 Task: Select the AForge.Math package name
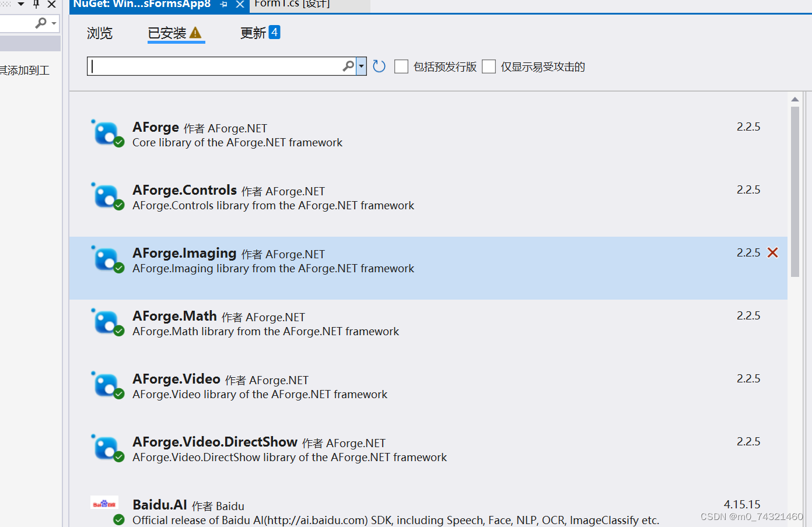pyautogui.click(x=174, y=316)
